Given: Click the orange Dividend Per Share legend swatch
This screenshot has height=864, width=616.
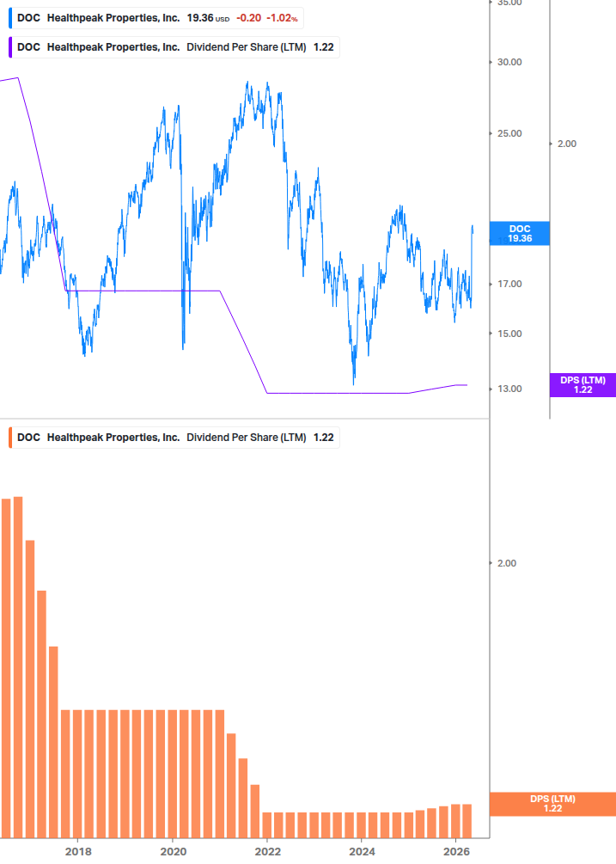Looking at the screenshot, I should coord(10,438).
